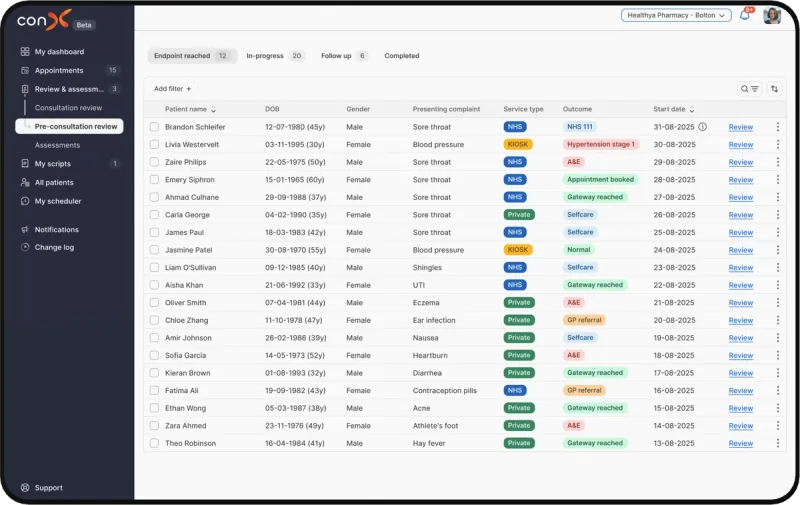Switch to In-progress tab
This screenshot has width=800, height=505.
pyautogui.click(x=274, y=56)
